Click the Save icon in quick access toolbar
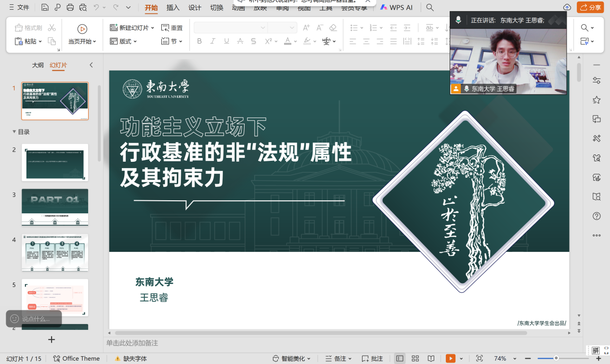The height and width of the screenshot is (364, 610). (45, 7)
